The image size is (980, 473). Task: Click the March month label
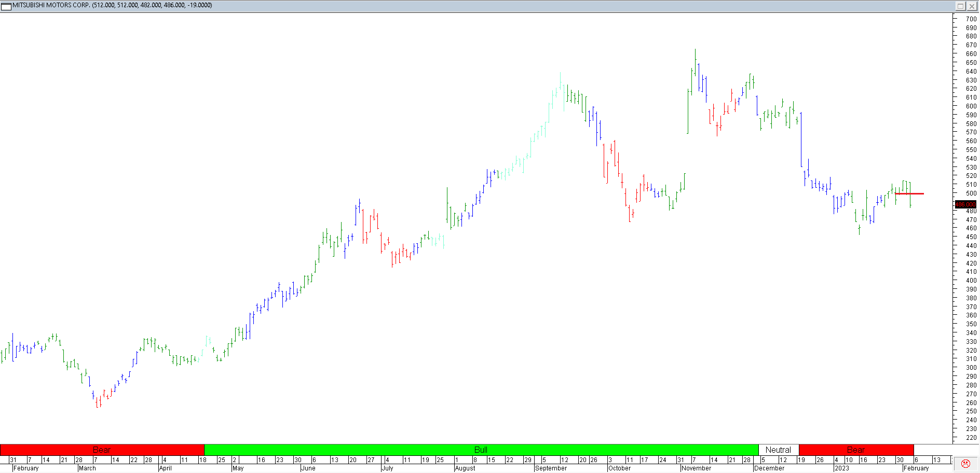point(87,468)
